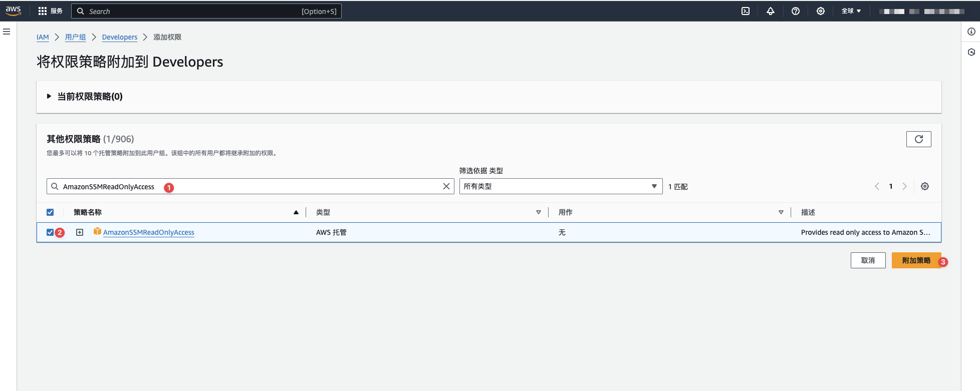Go to previous page of policies
This screenshot has height=391, width=980.
[x=877, y=186]
